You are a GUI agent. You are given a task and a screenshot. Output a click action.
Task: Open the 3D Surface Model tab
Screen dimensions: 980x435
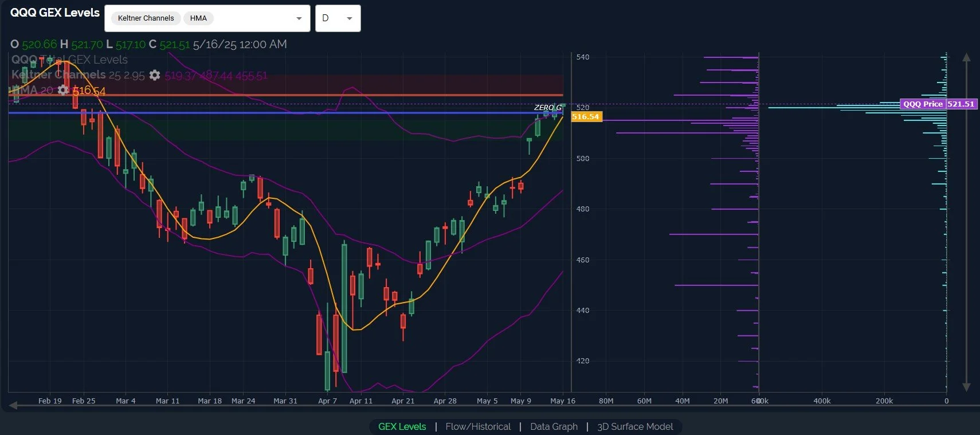[x=635, y=426]
